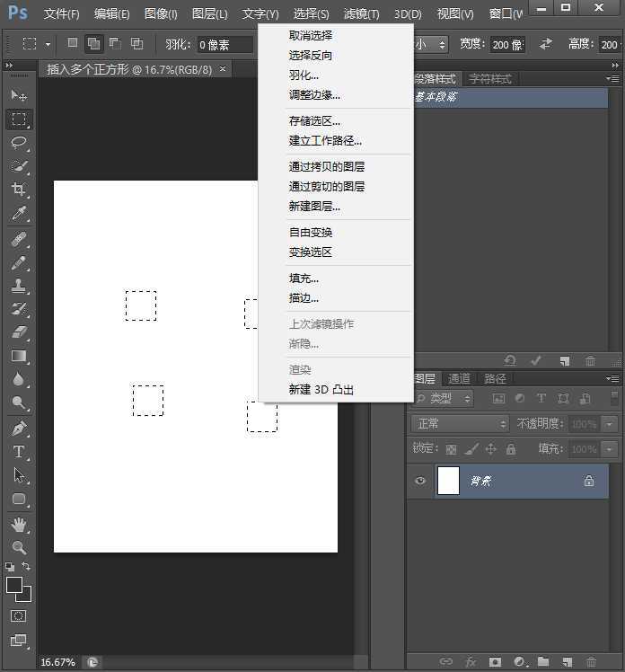
Task: Enable 'Subtract from selection' mode
Action: click(x=115, y=44)
